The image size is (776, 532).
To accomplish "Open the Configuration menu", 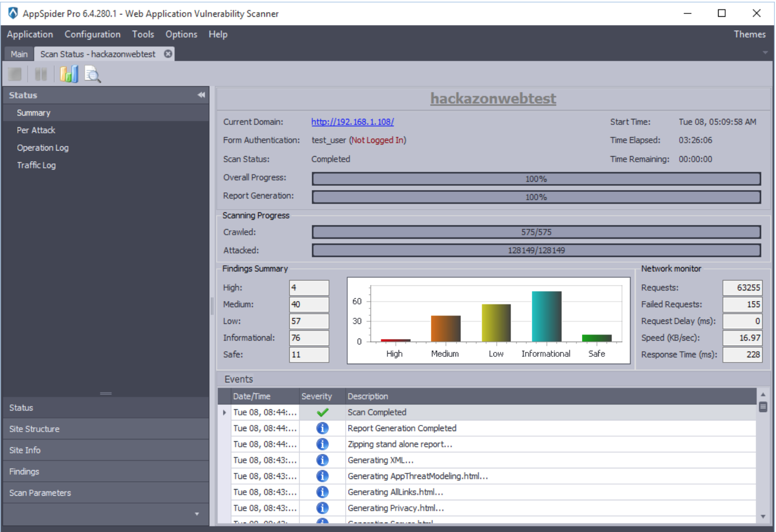I will [93, 35].
